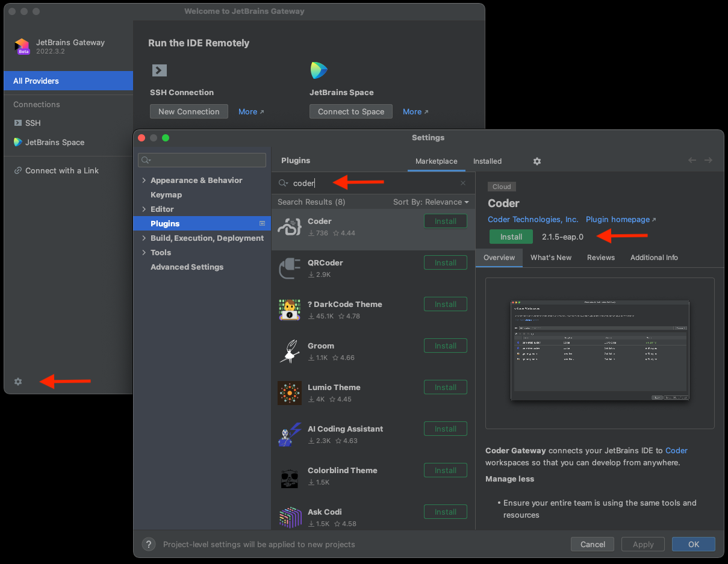Install the Groom plugin
This screenshot has height=564, width=728.
click(x=446, y=346)
